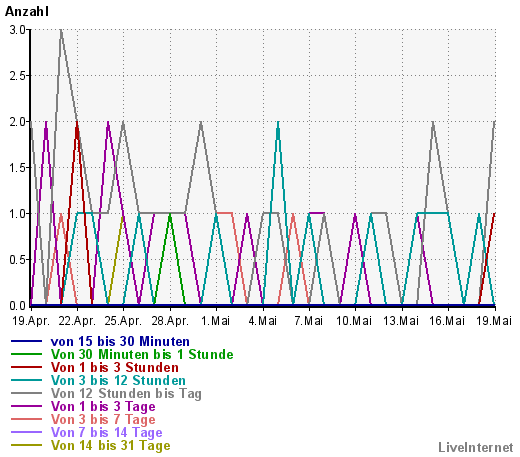
Task: Select legend entry 'von 15 bis 30 Minuten'
Action: [120, 341]
